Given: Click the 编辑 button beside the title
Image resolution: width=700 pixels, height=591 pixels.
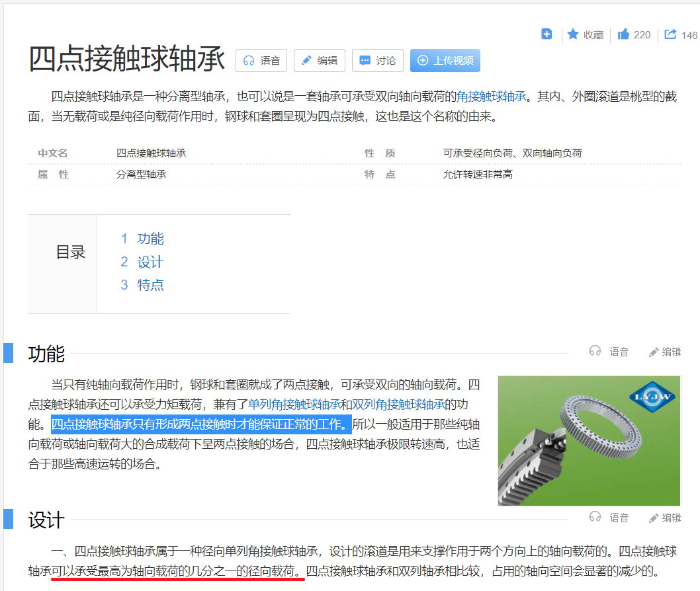Looking at the screenshot, I should coord(319,60).
